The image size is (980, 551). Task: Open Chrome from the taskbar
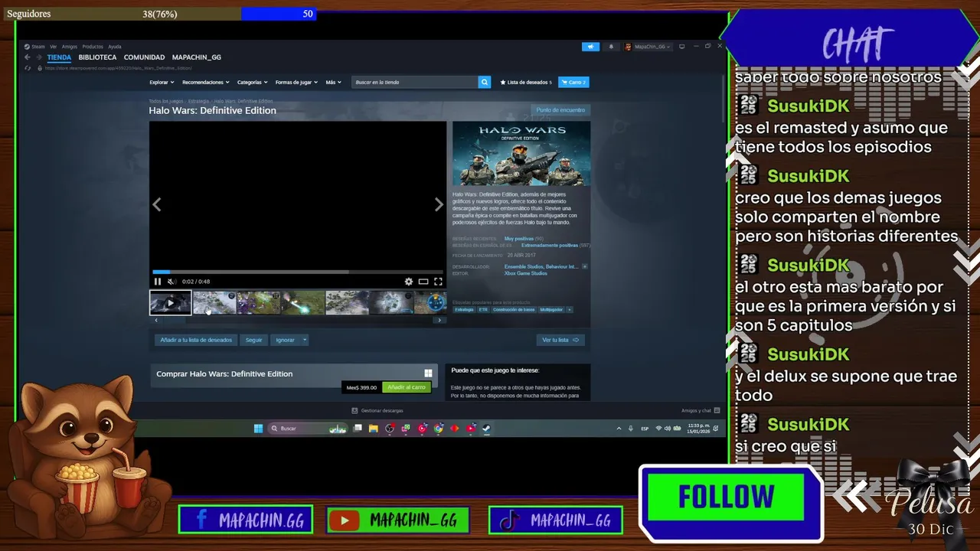[x=438, y=429]
